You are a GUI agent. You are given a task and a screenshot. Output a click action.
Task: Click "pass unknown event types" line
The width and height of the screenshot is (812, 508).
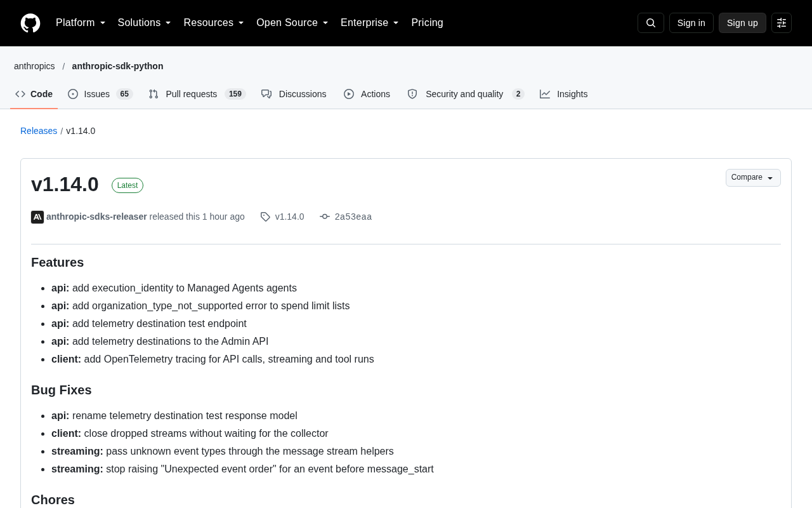(x=223, y=451)
